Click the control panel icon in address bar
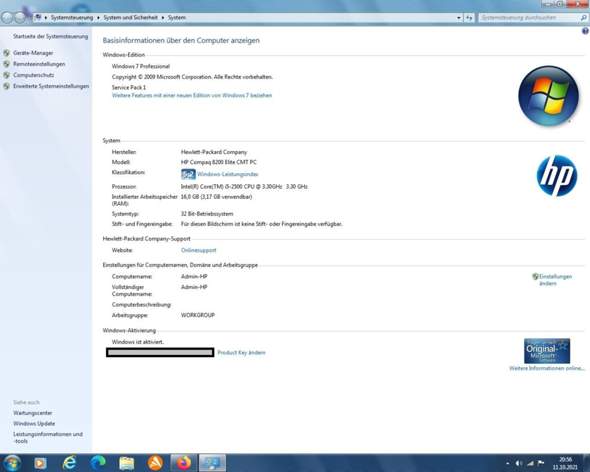This screenshot has height=472, width=590. [x=38, y=17]
